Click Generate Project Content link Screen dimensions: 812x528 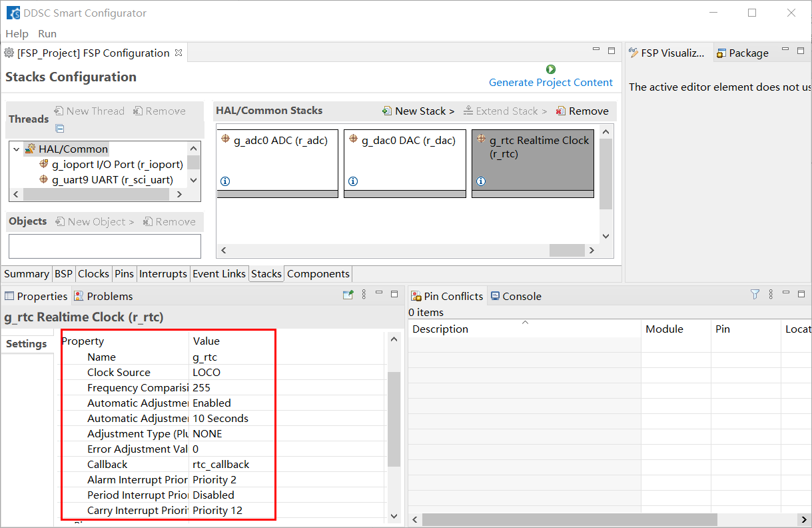(551, 82)
